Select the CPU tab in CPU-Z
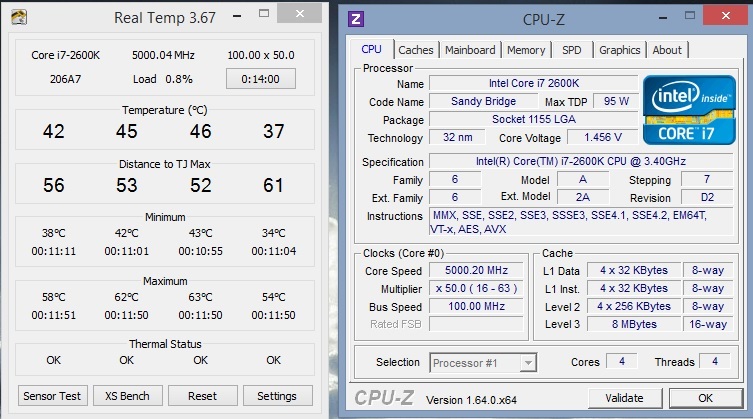 click(x=371, y=50)
